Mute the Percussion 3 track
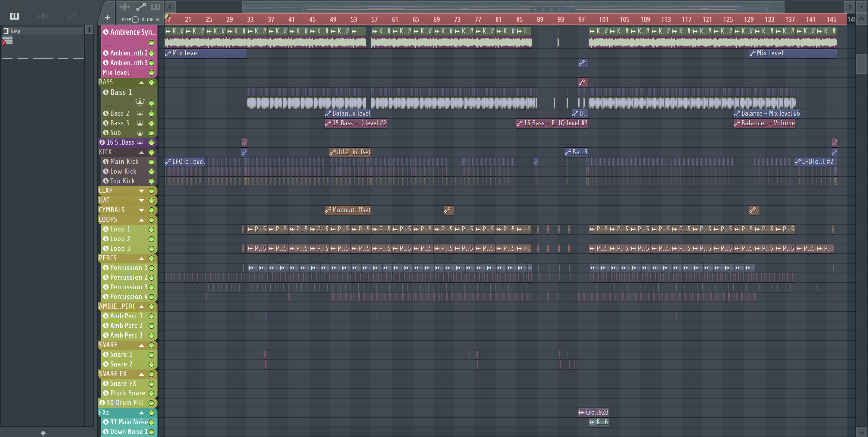 click(x=152, y=288)
